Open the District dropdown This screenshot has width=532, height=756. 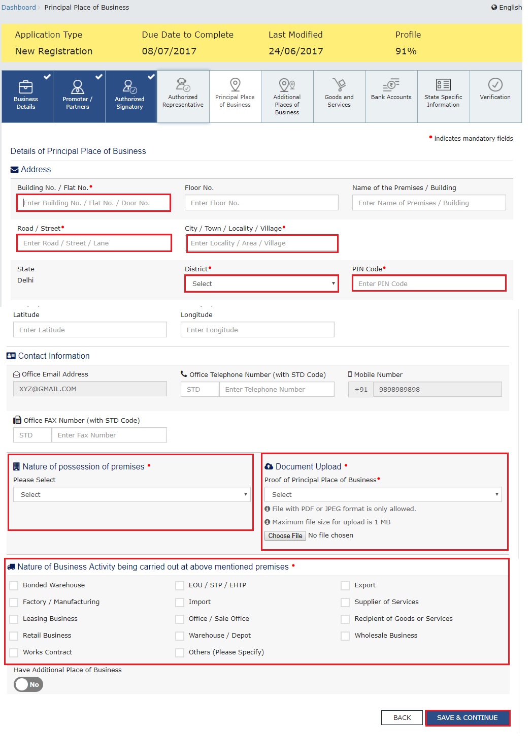(261, 283)
